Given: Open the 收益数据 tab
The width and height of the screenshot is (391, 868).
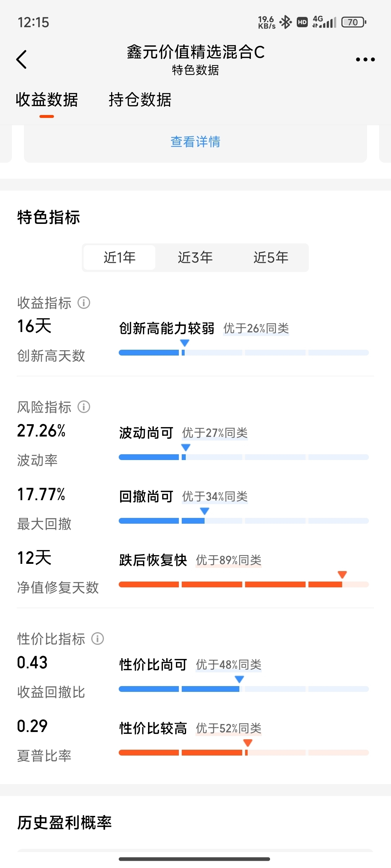Looking at the screenshot, I should [47, 100].
